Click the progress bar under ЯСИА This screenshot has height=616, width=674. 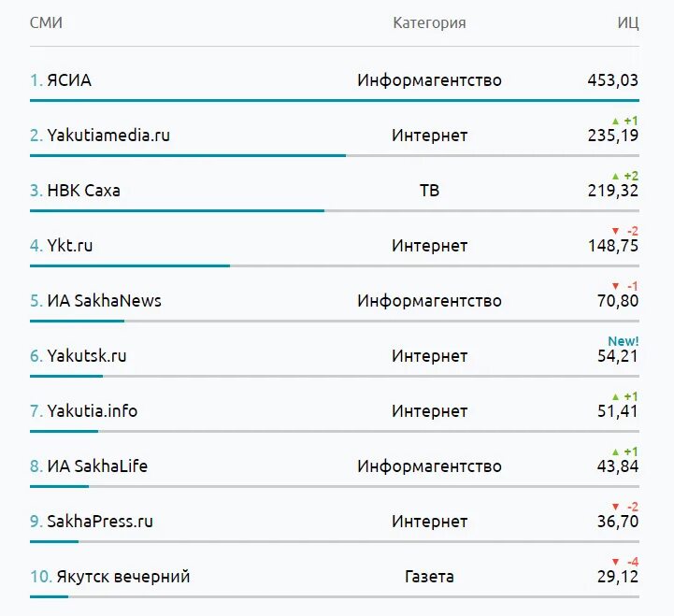(x=334, y=100)
